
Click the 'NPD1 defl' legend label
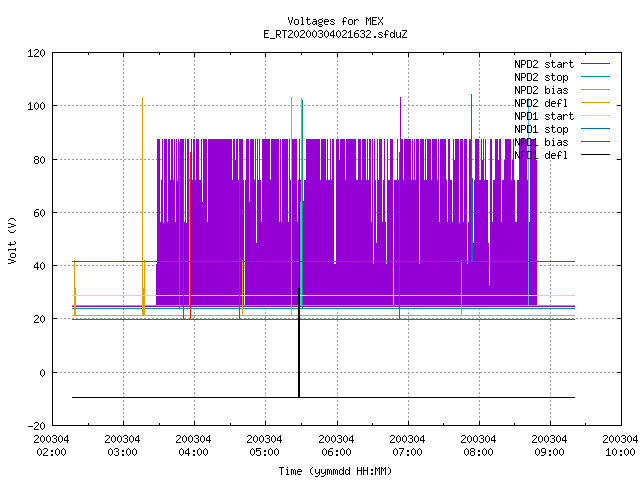(541, 155)
